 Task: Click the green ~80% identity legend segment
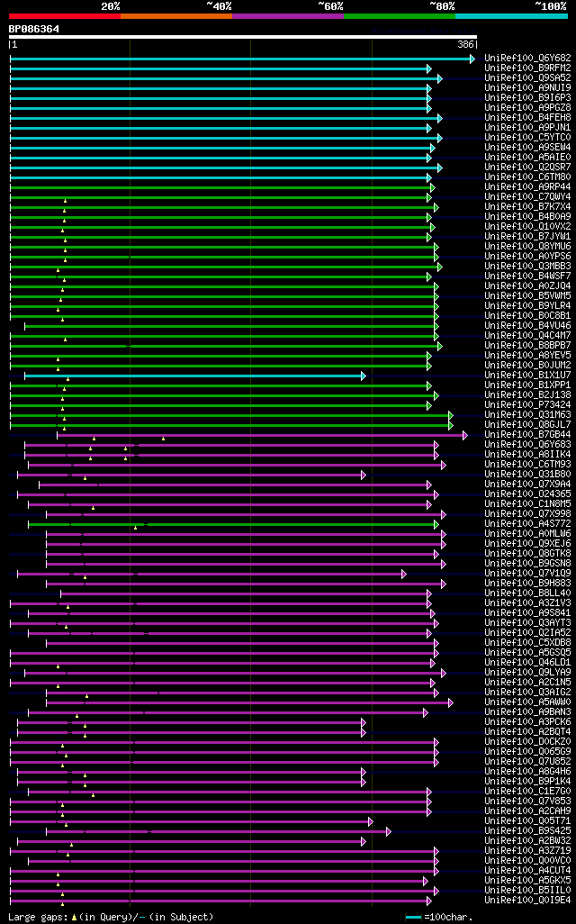[x=400, y=16]
